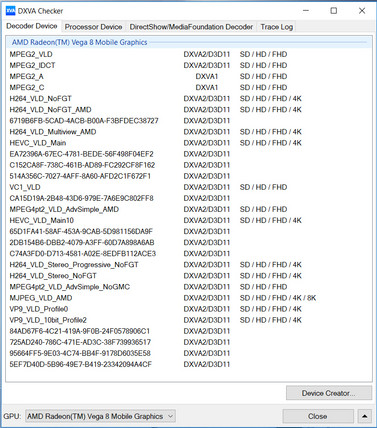Select the EA72396A-67EC-4781 GUID row
This screenshot has width=377, height=428.
point(189,154)
